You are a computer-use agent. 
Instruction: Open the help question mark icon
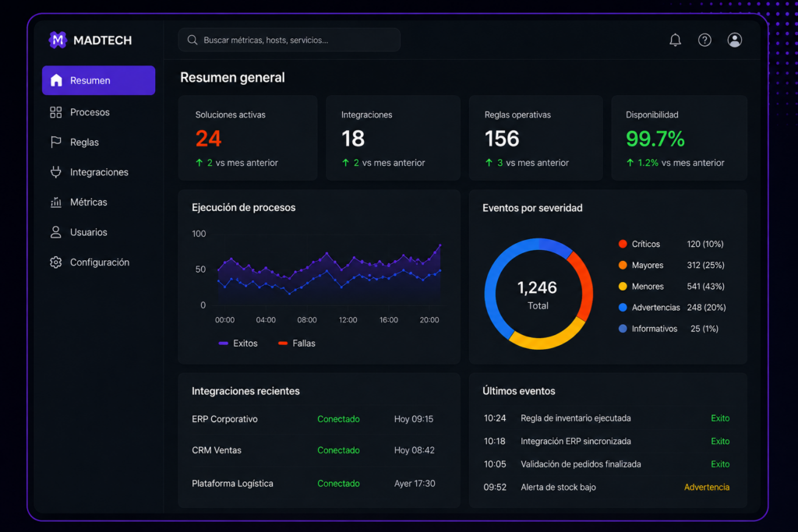point(704,41)
